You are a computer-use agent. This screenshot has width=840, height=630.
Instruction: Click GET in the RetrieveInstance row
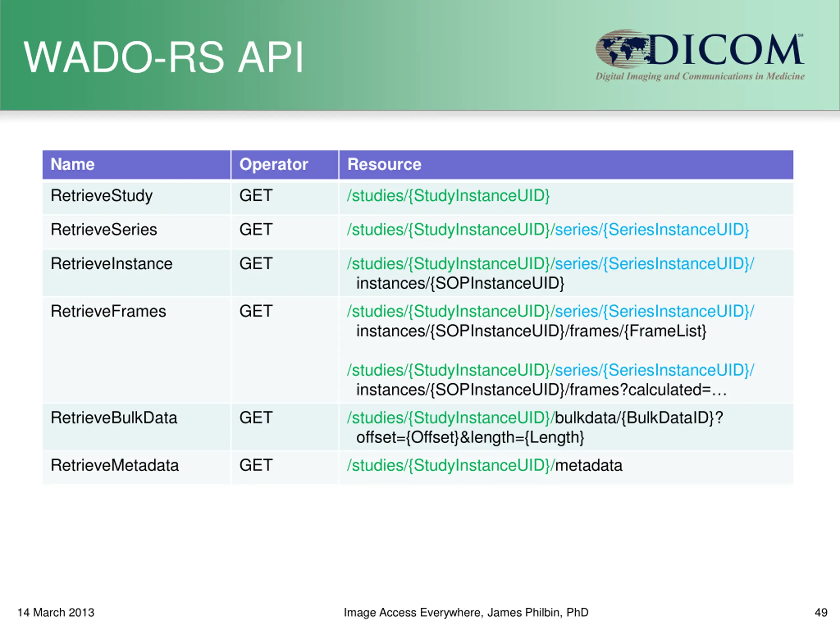[256, 263]
